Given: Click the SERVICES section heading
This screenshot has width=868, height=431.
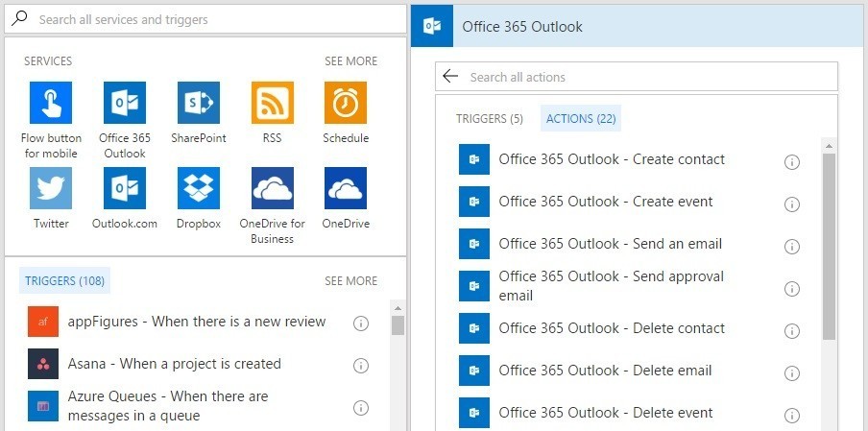Looking at the screenshot, I should click(x=48, y=60).
